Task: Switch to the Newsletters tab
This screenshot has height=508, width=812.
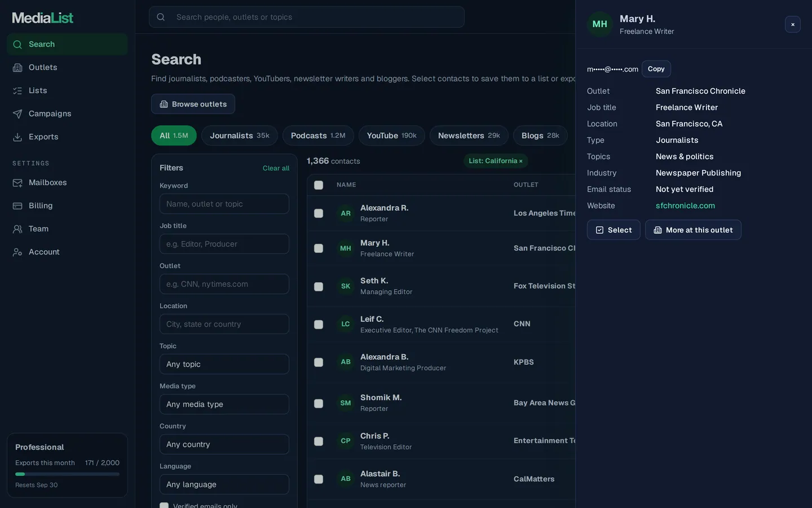Action: (x=469, y=135)
